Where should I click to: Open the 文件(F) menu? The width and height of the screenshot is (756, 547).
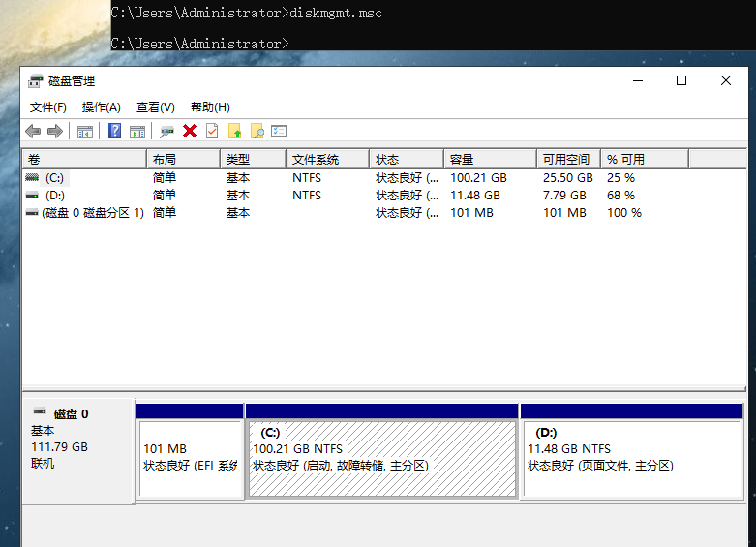click(47, 107)
